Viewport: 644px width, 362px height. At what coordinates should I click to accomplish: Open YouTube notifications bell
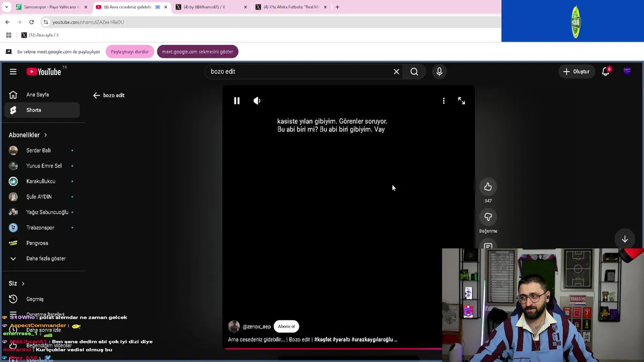606,71
